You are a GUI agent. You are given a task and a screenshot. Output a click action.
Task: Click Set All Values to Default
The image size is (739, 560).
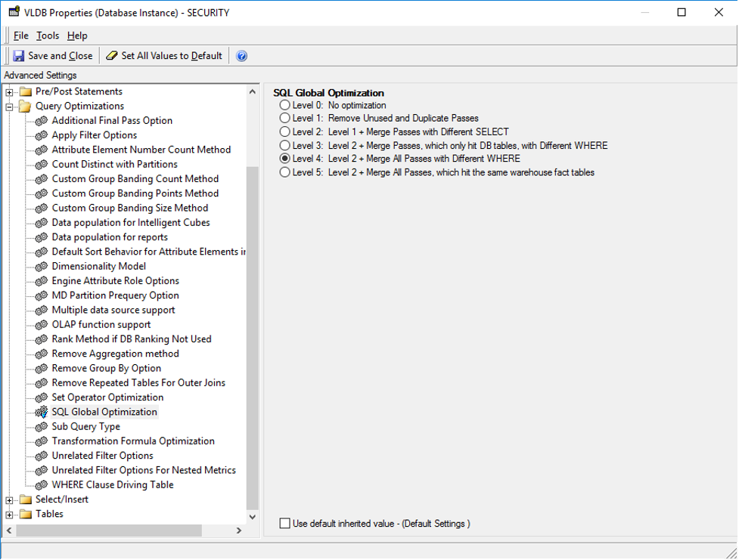click(163, 55)
